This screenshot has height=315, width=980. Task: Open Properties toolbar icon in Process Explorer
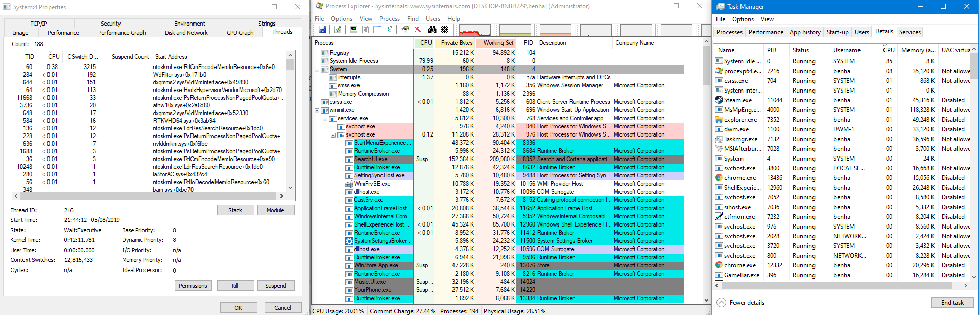pos(405,29)
